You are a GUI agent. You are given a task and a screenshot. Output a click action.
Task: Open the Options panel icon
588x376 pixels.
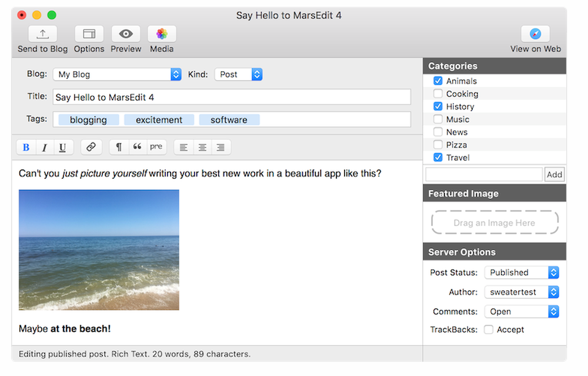point(89,34)
